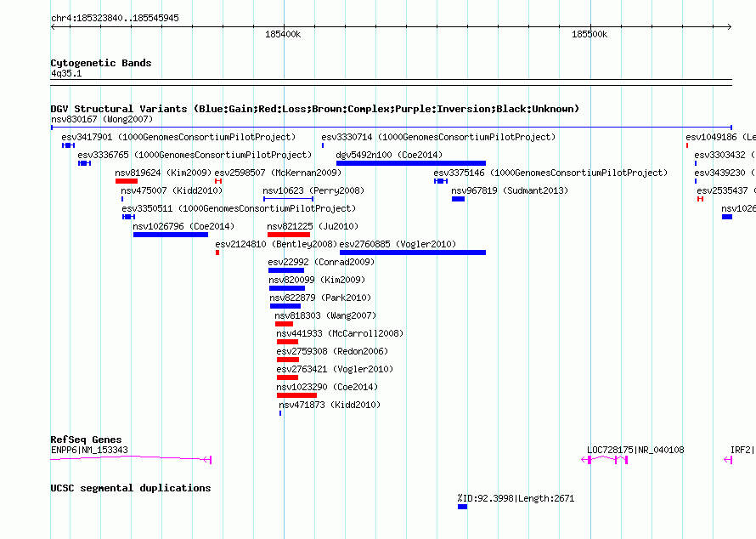Open variant nsv471873 (Kidd2010)
This screenshot has height=539, width=756.
330,405
